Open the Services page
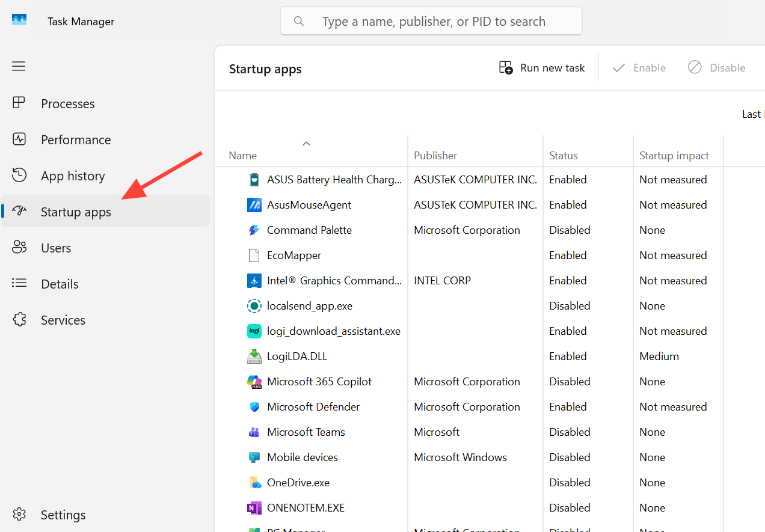The width and height of the screenshot is (765, 532). click(x=105, y=320)
